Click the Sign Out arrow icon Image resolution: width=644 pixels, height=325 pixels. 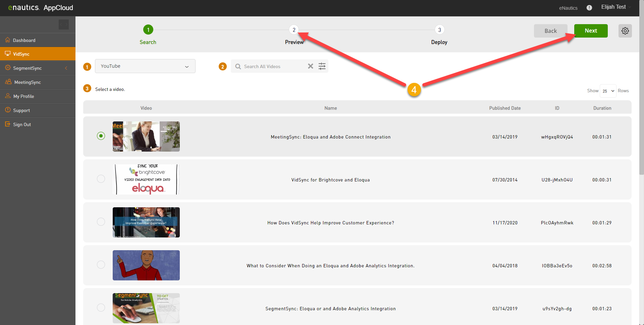[8, 124]
